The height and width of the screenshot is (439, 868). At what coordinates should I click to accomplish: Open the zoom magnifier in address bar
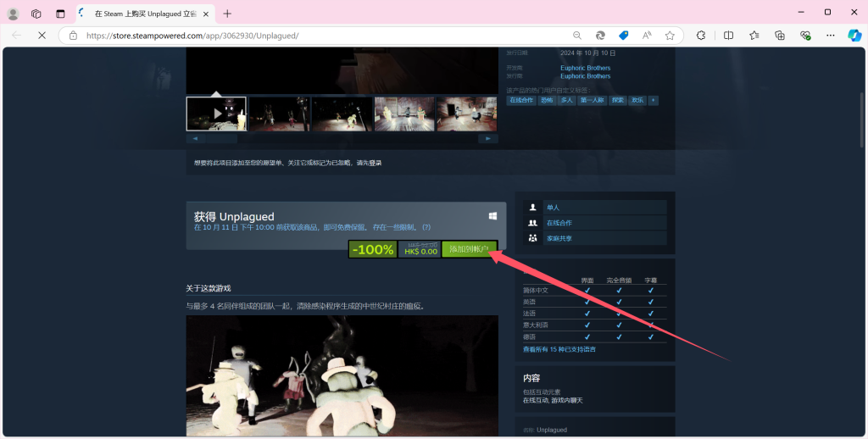576,36
